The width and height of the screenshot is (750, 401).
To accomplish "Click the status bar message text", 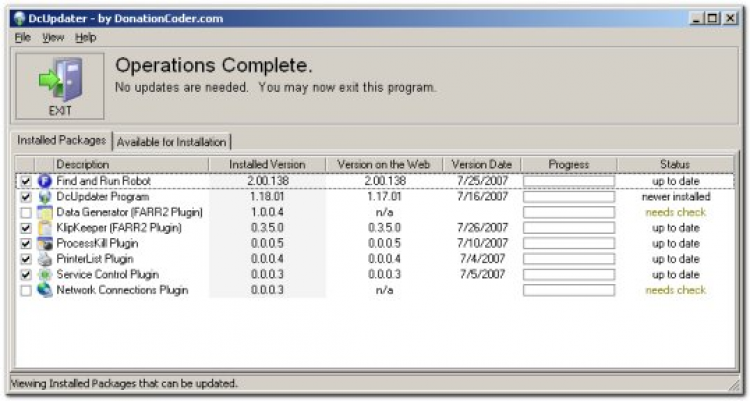I will click(x=123, y=384).
